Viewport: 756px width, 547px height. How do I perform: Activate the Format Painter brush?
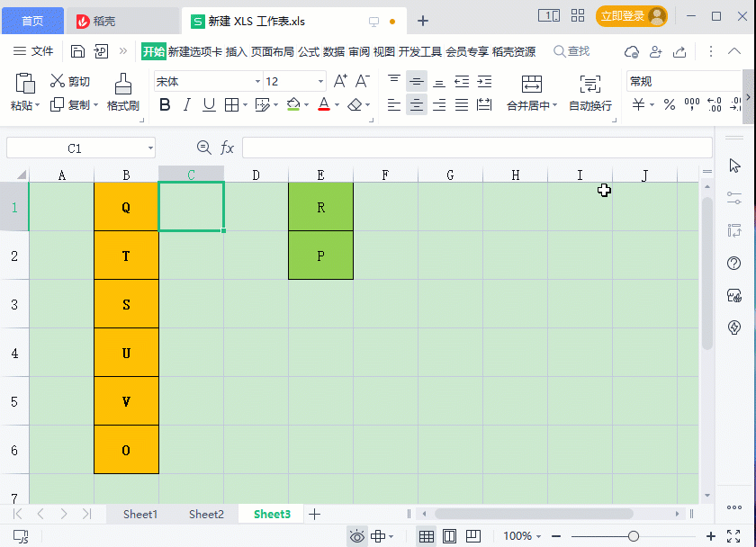point(123,84)
